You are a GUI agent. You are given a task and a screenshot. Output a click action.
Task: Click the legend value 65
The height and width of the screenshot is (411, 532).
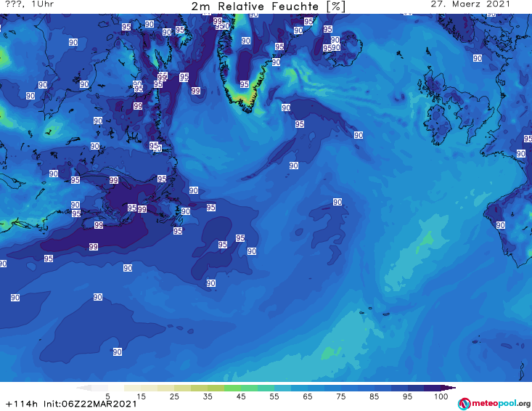(308, 396)
